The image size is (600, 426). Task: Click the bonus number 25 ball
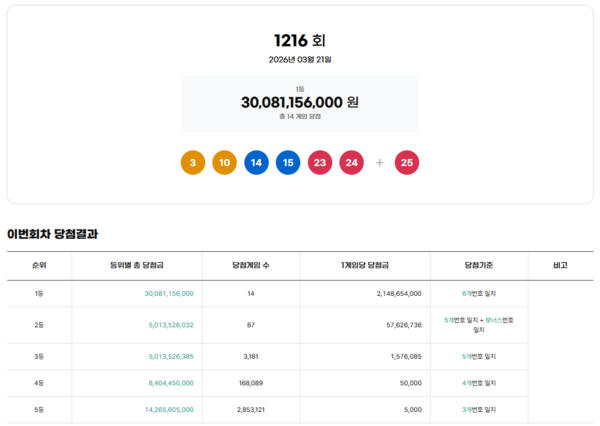tap(407, 163)
